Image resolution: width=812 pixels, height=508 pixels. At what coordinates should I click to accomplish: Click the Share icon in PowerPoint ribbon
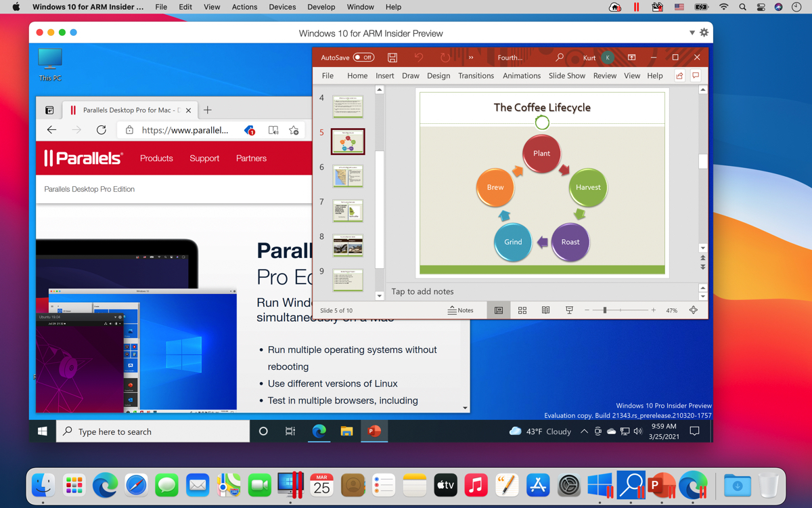680,76
